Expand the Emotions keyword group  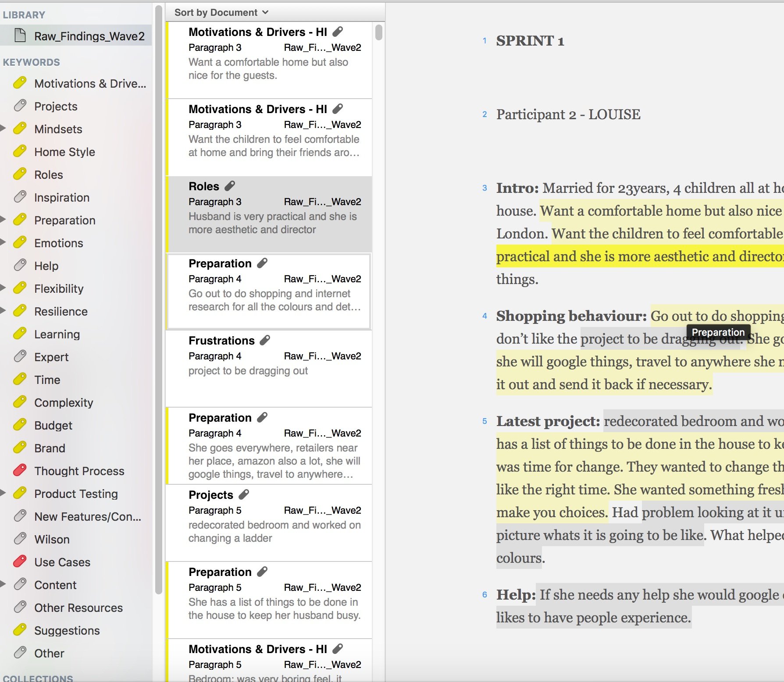point(3,242)
